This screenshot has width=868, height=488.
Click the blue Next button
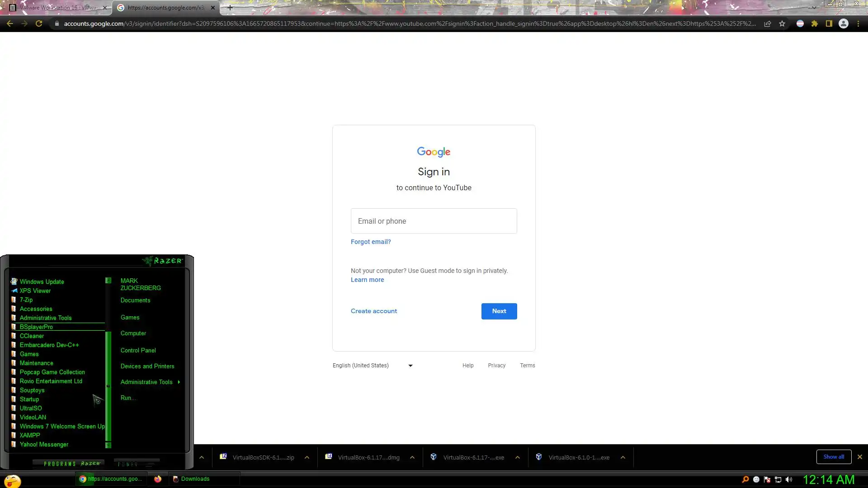[x=499, y=311]
